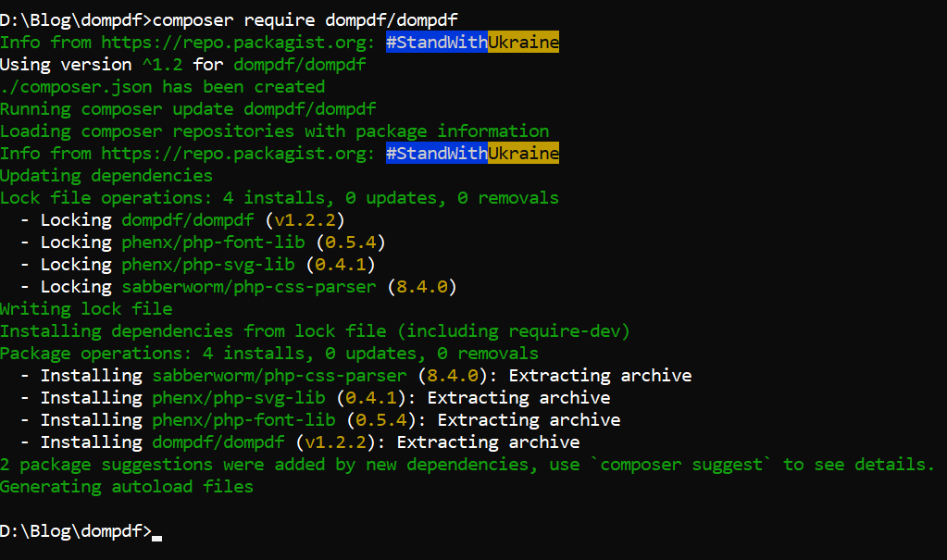Click the 'Lock file operations' summary line

pyautogui.click(x=280, y=198)
